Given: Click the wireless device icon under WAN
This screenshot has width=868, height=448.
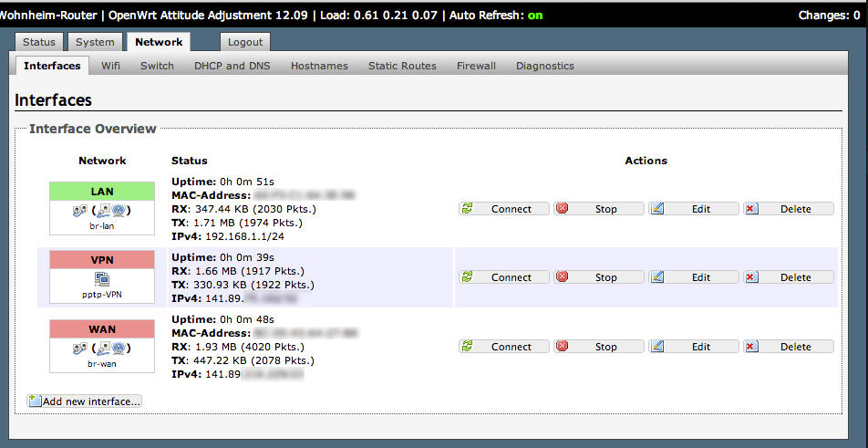Looking at the screenshot, I should click(119, 349).
